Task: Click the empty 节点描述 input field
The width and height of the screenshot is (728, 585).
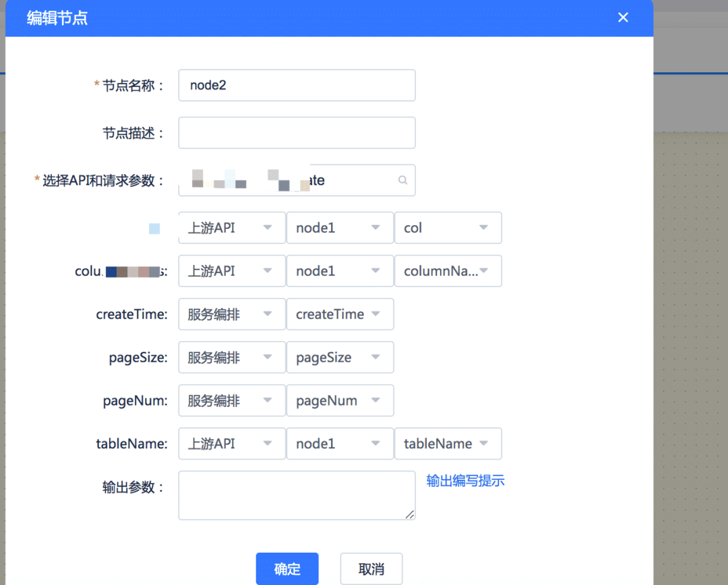Action: [297, 133]
